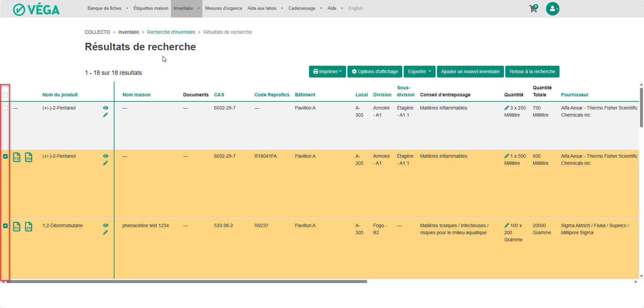
Task: Click the user account avatar icon
Action: (552, 9)
